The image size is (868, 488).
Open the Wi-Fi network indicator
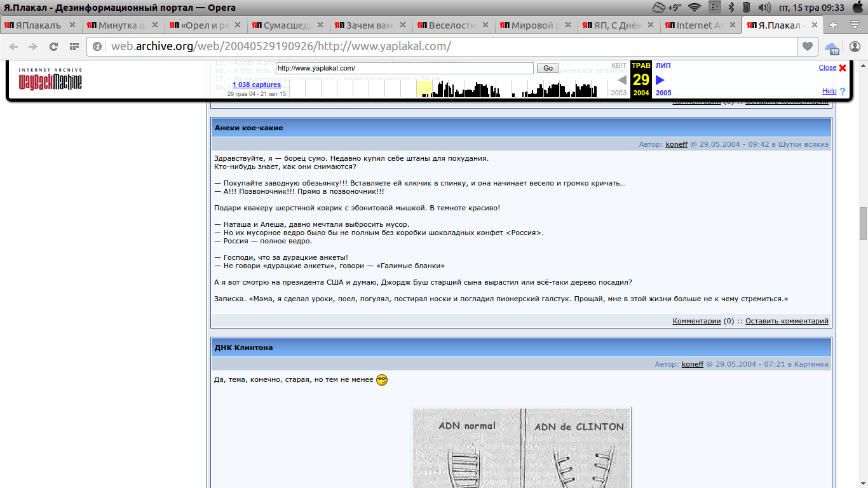tap(695, 8)
